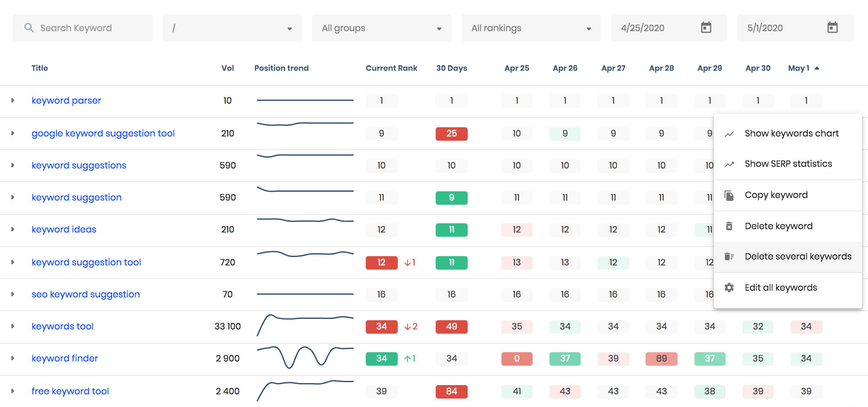The width and height of the screenshot is (868, 407).
Task: Sort by Apr 28 column header
Action: [x=661, y=68]
